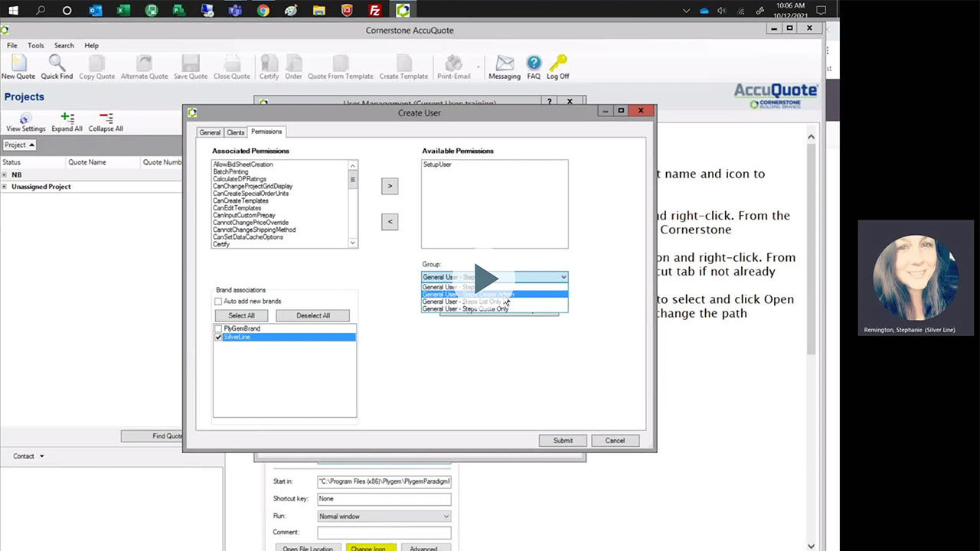Open the Print-Email dropdown arrow
Screen dimensions: 980x551
point(479,67)
